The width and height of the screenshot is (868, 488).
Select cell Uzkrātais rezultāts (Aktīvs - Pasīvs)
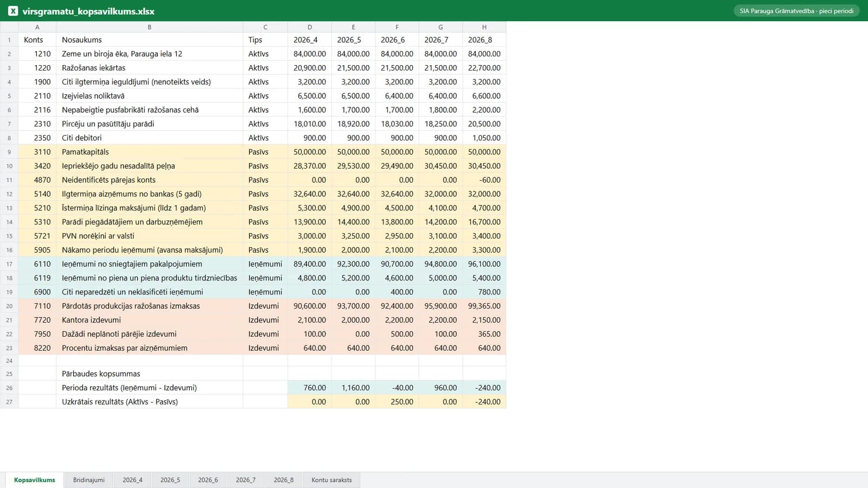150,402
